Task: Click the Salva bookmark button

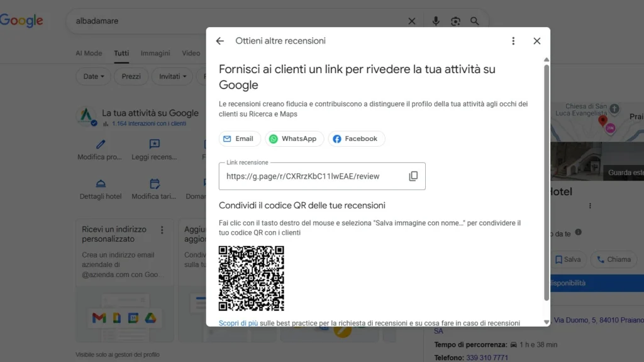Action: point(568,259)
